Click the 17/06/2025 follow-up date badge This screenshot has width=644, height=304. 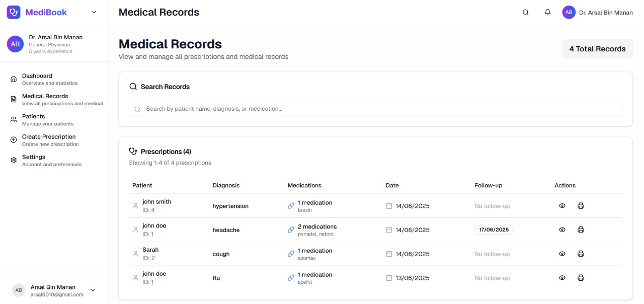pyautogui.click(x=494, y=230)
